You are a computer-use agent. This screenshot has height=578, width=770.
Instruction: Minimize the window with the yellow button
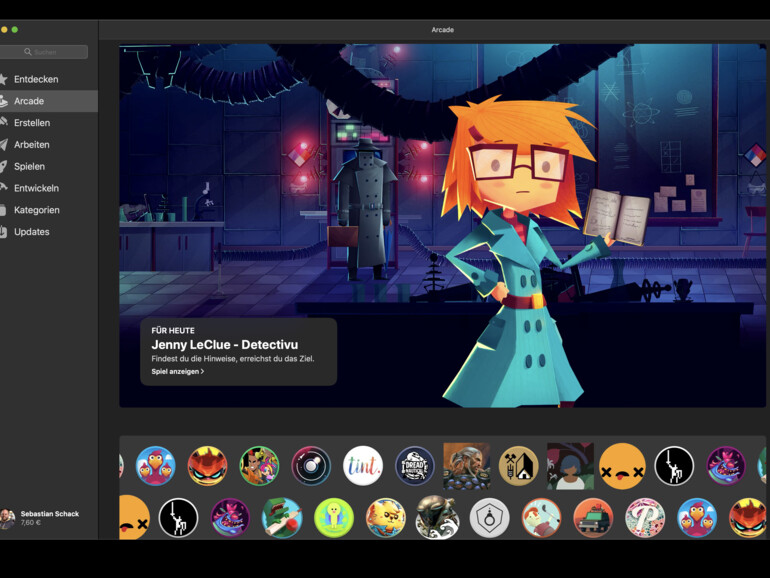coord(4,29)
